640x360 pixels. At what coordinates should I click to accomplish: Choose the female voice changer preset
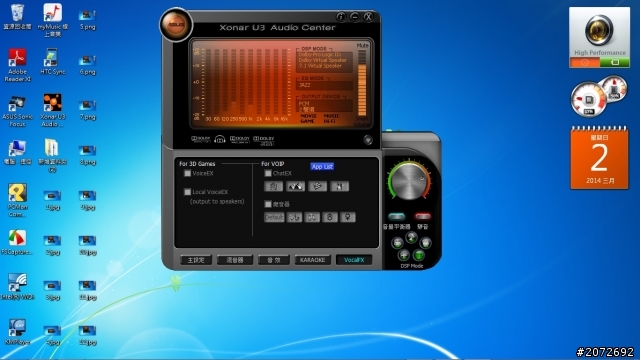pyautogui.click(x=348, y=217)
